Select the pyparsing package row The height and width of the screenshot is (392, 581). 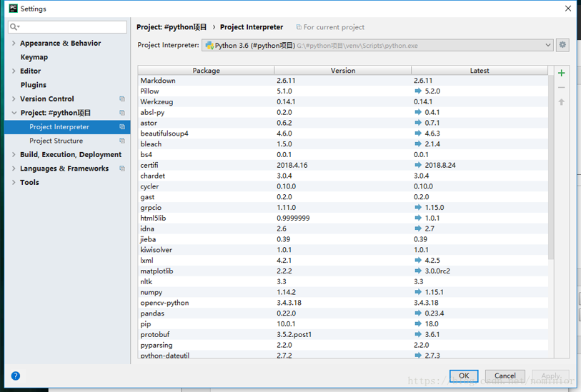(x=343, y=345)
